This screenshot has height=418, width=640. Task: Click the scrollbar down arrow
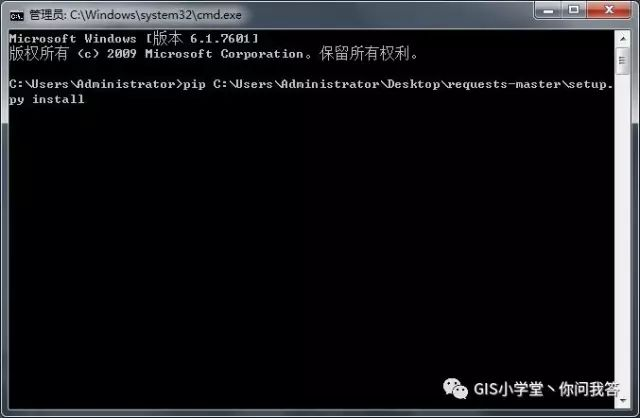tap(622, 400)
